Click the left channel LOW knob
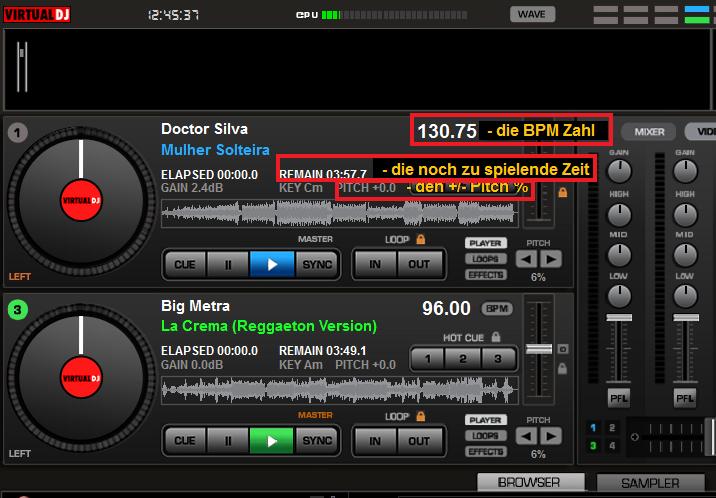Screen dimensions: 716x498 (619, 296)
